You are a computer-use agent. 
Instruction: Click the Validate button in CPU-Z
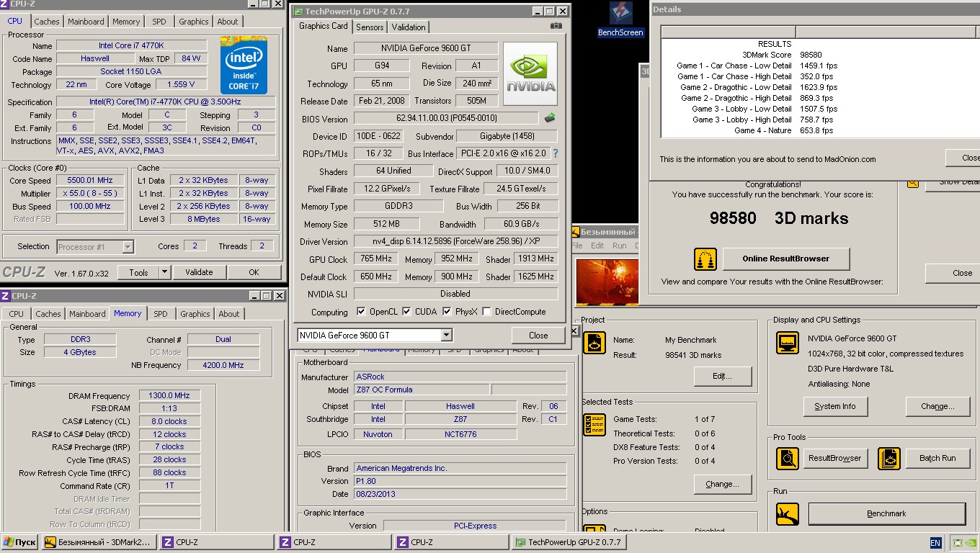click(x=199, y=272)
